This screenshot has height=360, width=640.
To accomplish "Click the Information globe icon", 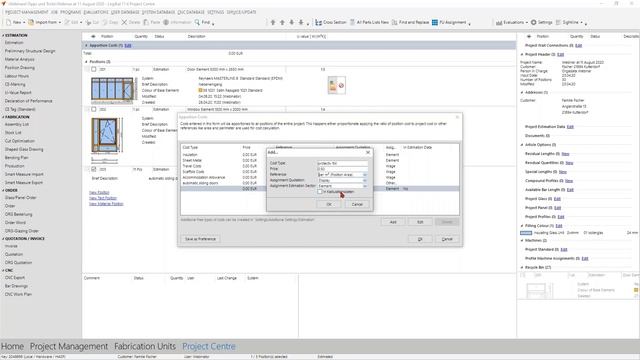I will pyautogui.click(x=166, y=22).
